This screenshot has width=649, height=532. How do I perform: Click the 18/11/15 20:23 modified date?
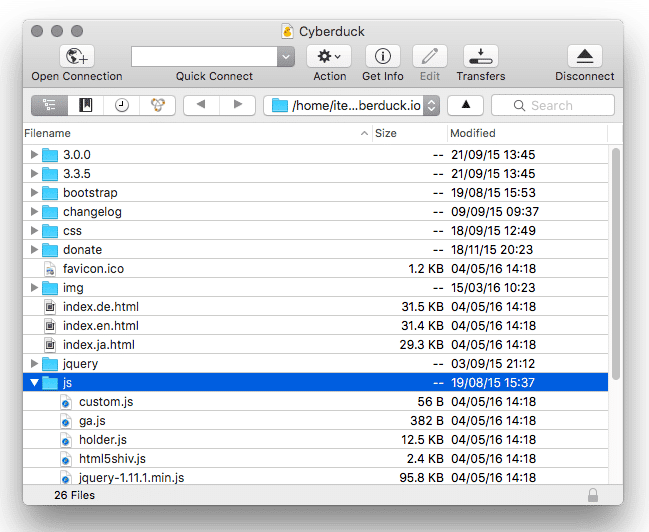492,250
